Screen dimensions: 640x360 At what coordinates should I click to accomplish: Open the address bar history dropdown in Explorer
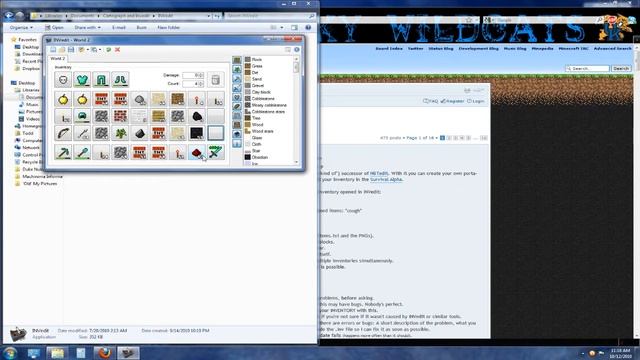click(x=209, y=16)
